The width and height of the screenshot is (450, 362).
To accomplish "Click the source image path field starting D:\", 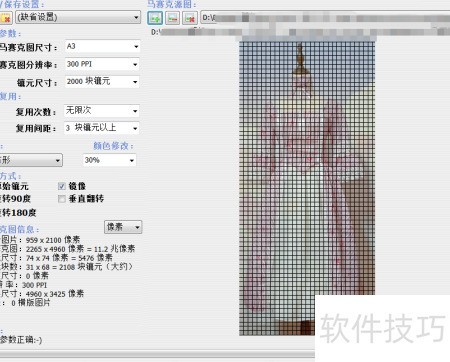I will (x=325, y=18).
